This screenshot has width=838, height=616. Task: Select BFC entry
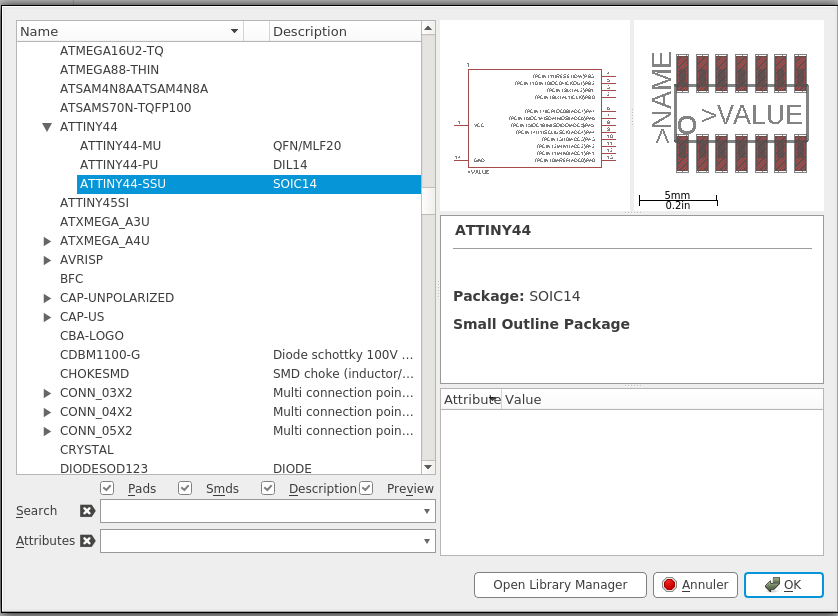click(x=71, y=279)
